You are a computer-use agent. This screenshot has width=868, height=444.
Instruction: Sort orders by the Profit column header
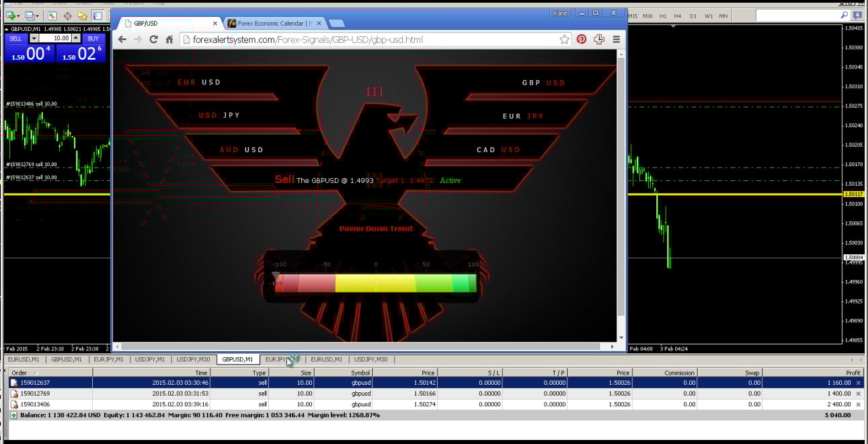point(812,373)
